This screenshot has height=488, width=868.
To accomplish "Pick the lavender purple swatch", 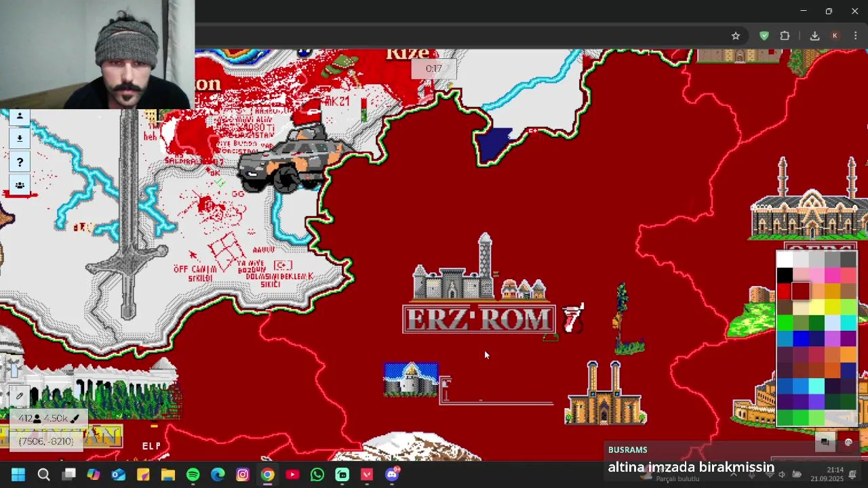I will 832,339.
